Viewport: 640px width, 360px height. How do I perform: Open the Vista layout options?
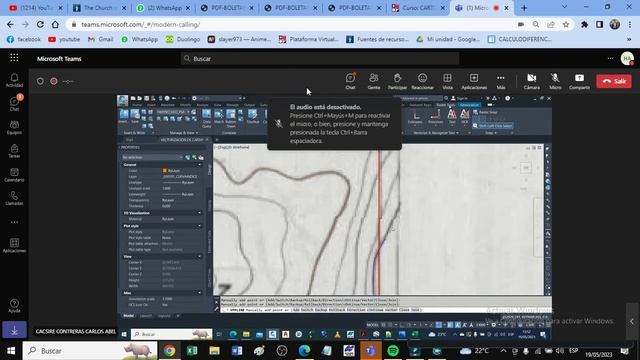tap(447, 81)
